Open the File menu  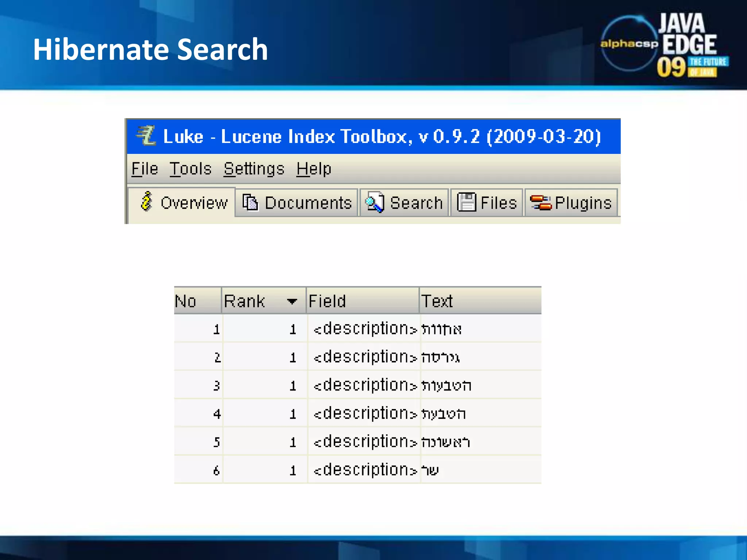pyautogui.click(x=144, y=169)
